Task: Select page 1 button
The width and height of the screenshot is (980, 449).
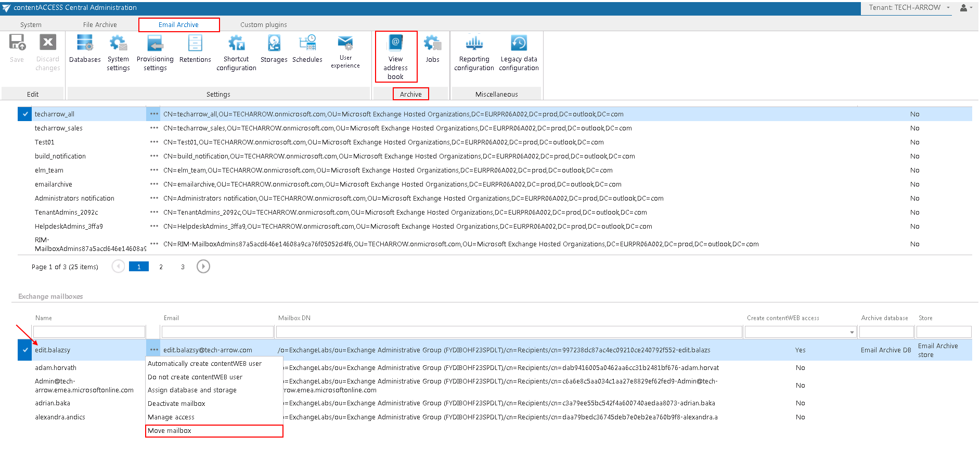Action: pos(139,267)
